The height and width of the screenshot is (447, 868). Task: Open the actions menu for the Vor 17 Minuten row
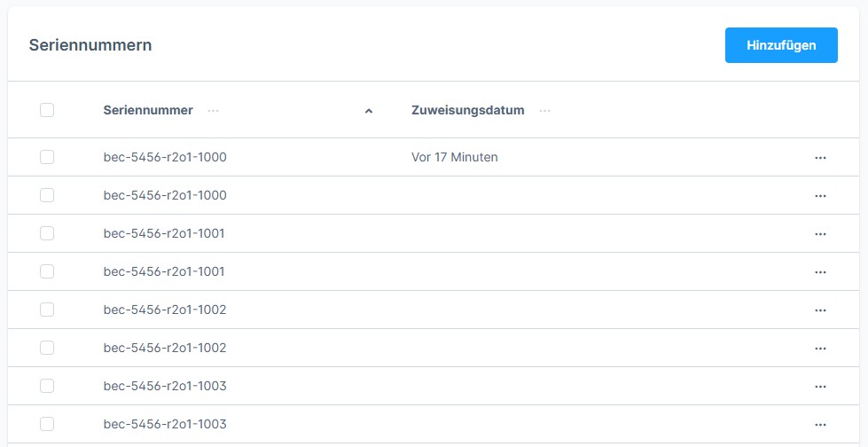tap(820, 157)
